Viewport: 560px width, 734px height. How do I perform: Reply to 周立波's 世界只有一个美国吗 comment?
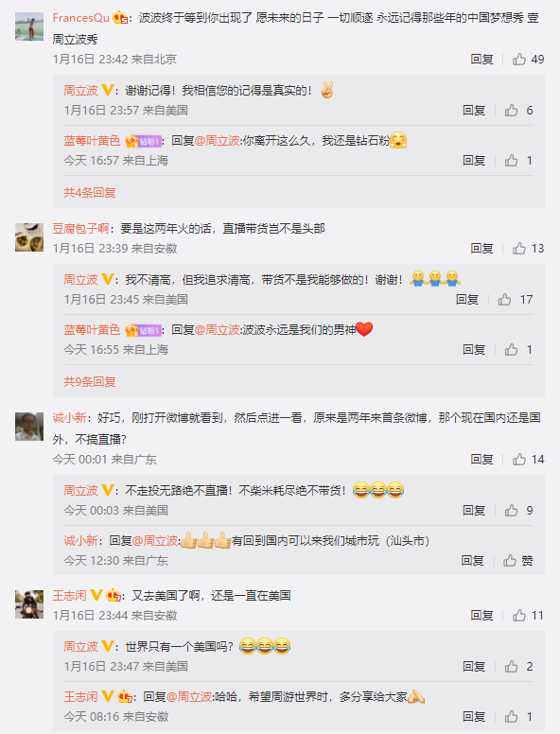[474, 667]
